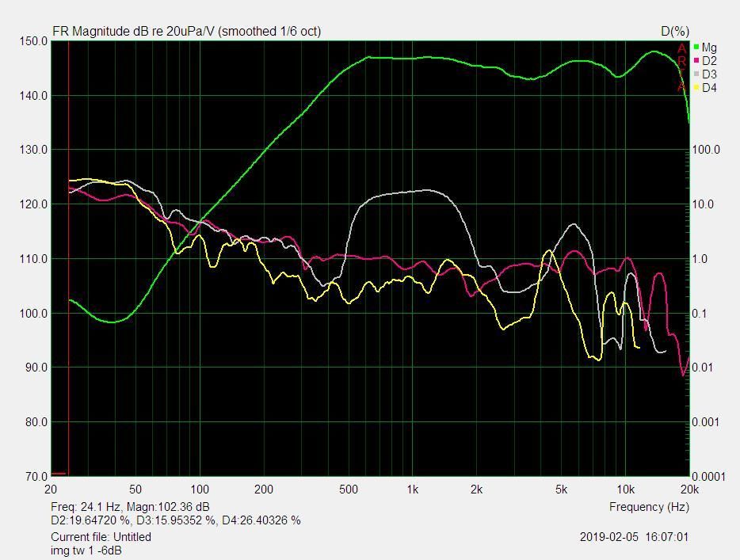Click the '1.0' distortion percent axis value
Image resolution: width=740 pixels, height=560 pixels.
click(700, 259)
